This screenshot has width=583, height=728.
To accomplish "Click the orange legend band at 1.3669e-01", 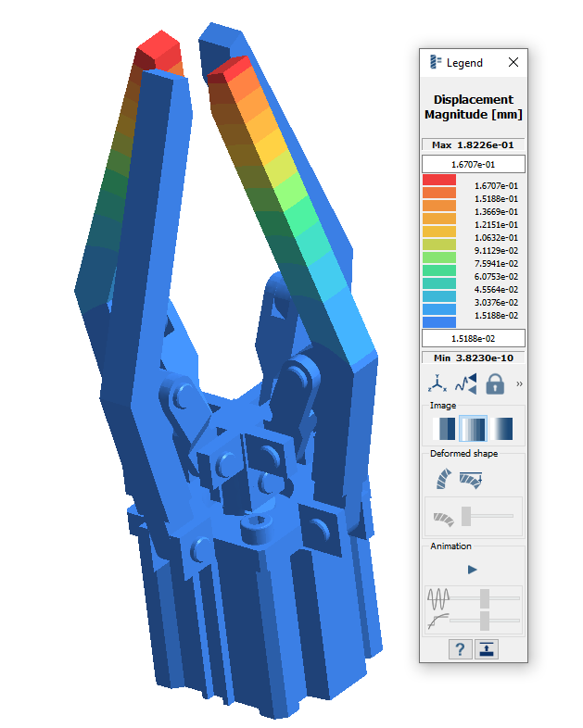I will (439, 206).
